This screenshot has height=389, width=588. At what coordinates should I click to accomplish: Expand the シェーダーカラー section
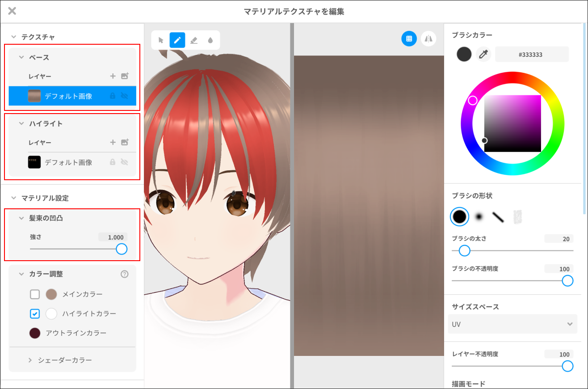coord(30,359)
